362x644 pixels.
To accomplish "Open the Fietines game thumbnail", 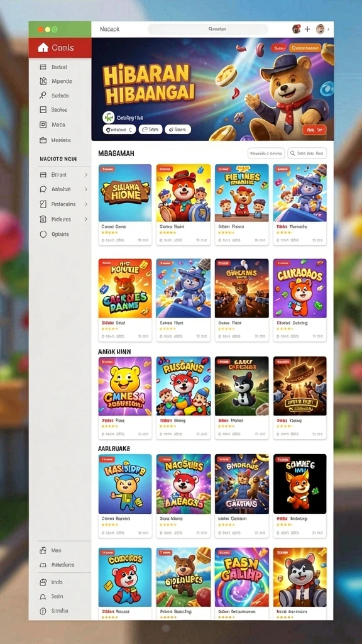I will pyautogui.click(x=242, y=193).
